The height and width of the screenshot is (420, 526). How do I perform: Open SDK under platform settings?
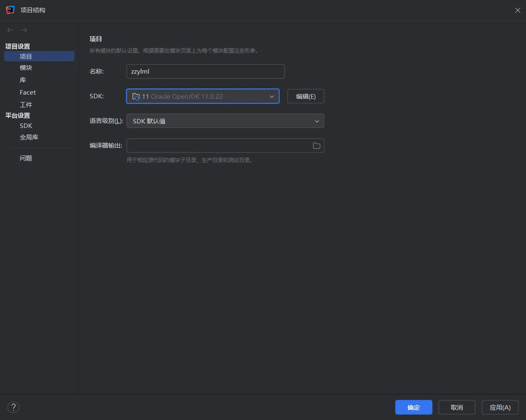[x=26, y=126]
